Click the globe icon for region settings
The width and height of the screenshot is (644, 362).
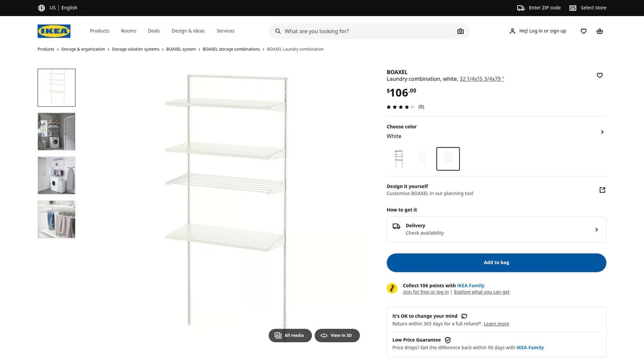pyautogui.click(x=41, y=8)
